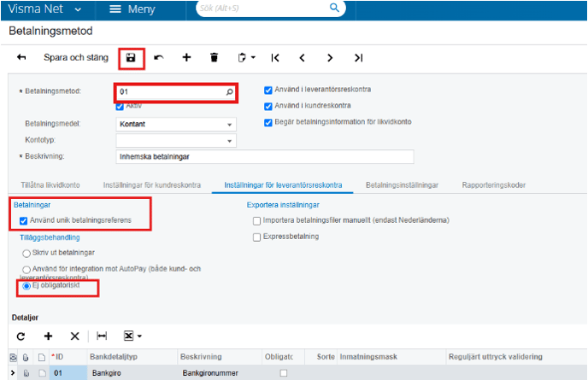Select the Bankgironummer cell

pos(220,373)
